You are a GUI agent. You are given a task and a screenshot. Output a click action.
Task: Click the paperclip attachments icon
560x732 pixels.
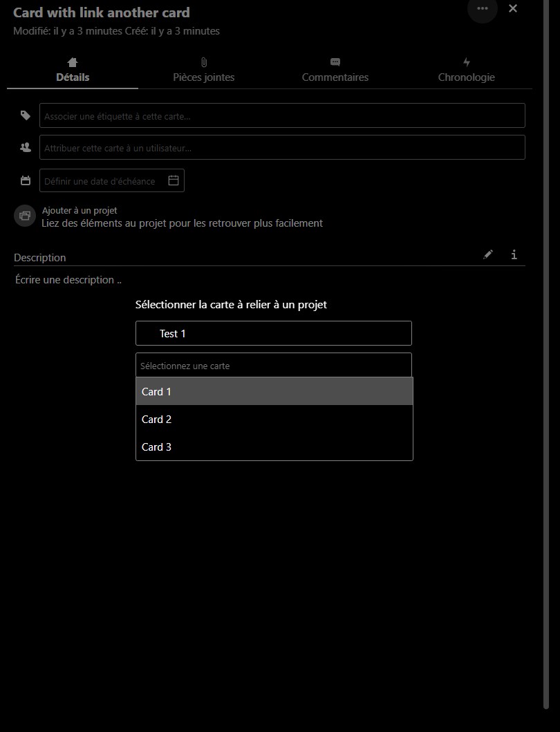point(204,62)
